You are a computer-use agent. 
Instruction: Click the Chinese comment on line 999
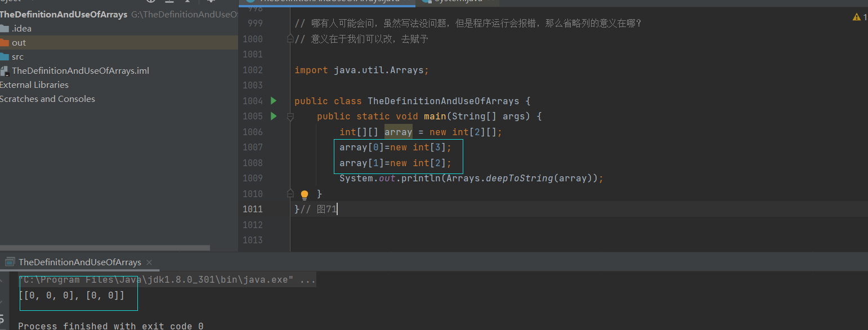468,23
